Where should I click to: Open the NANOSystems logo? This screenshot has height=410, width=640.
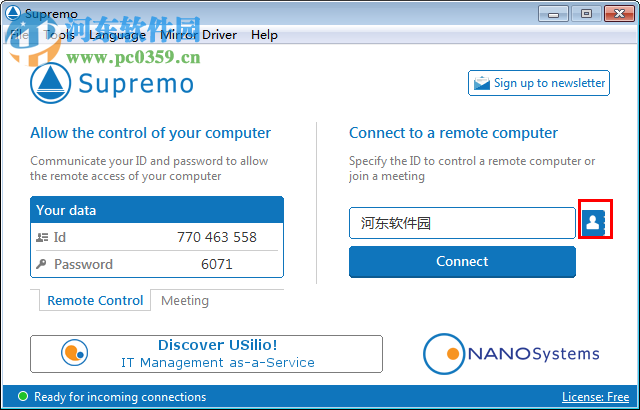[511, 354]
